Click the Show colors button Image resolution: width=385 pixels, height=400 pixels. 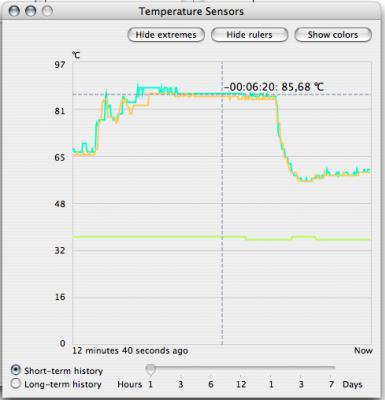333,35
